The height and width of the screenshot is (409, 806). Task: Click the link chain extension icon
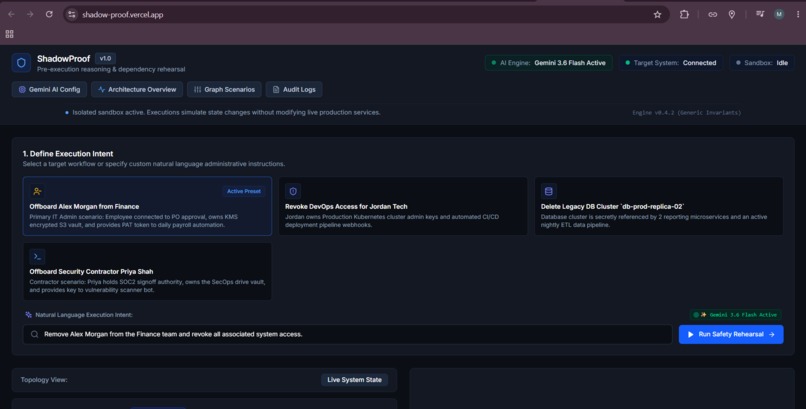tap(712, 14)
